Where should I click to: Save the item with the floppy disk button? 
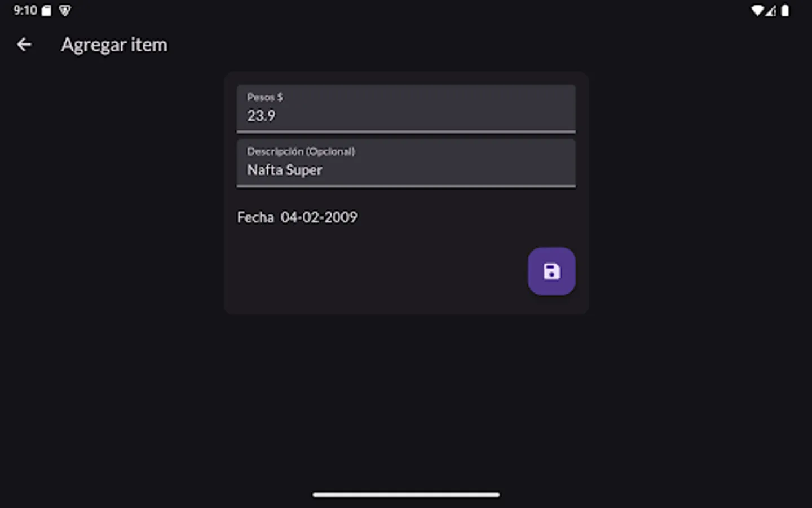click(x=551, y=271)
